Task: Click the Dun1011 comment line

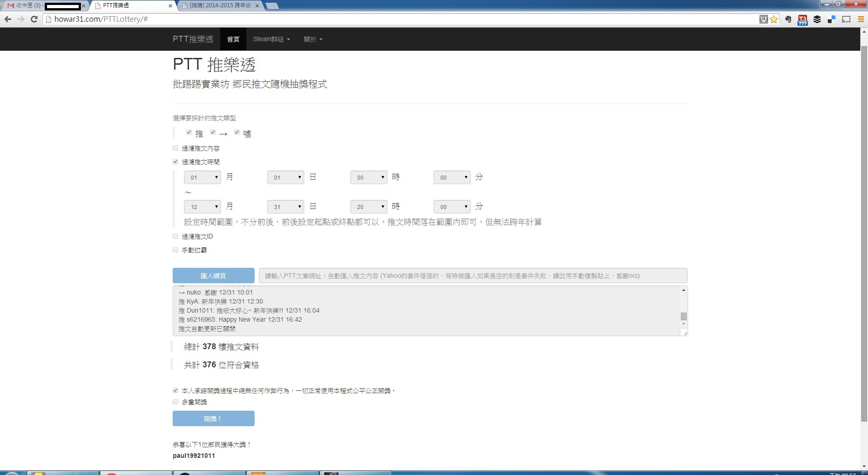Action: click(x=249, y=310)
